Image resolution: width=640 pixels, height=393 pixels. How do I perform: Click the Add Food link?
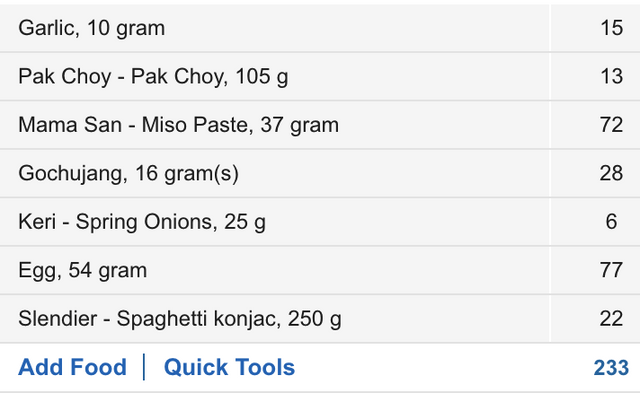[x=72, y=367]
